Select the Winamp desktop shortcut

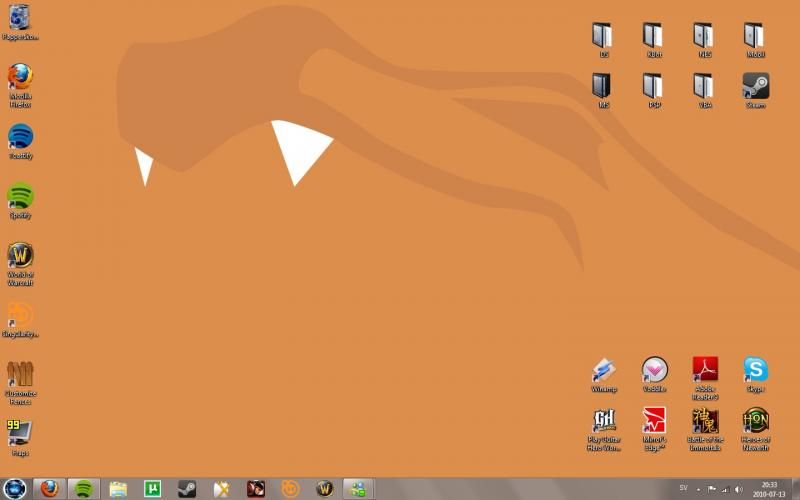(604, 371)
